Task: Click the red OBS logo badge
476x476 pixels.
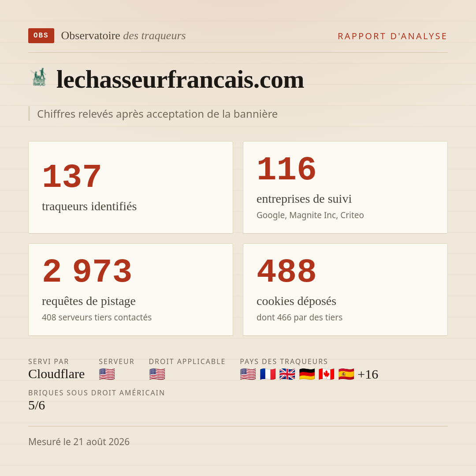Action: pyautogui.click(x=41, y=36)
